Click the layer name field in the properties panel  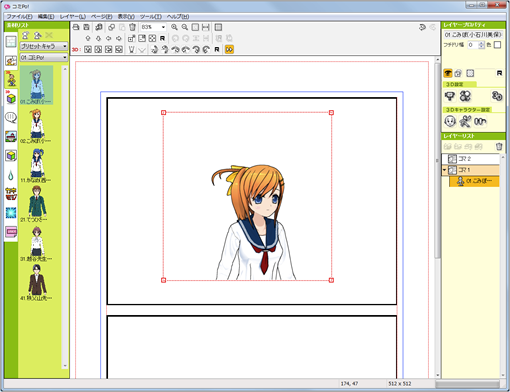473,34
